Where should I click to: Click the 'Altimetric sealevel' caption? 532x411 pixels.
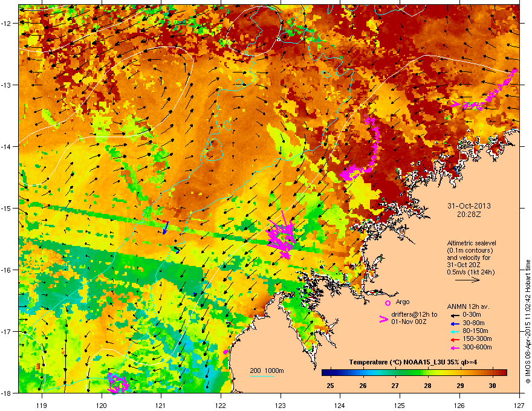(472, 243)
